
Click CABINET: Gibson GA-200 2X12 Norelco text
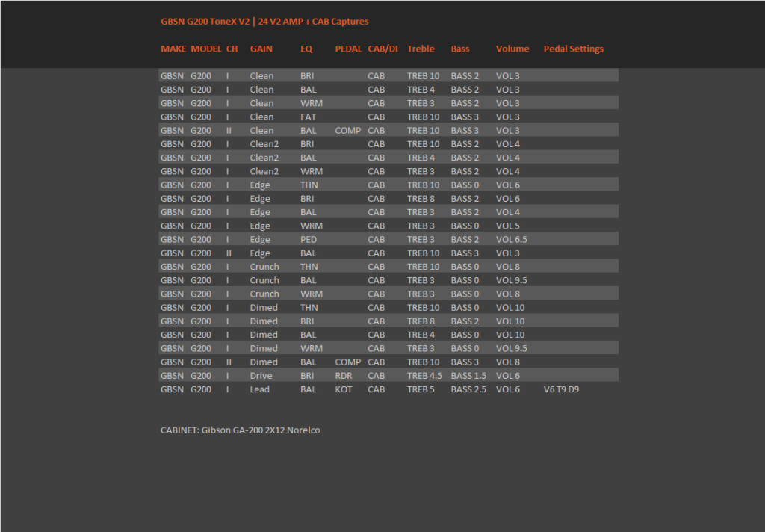coord(240,430)
